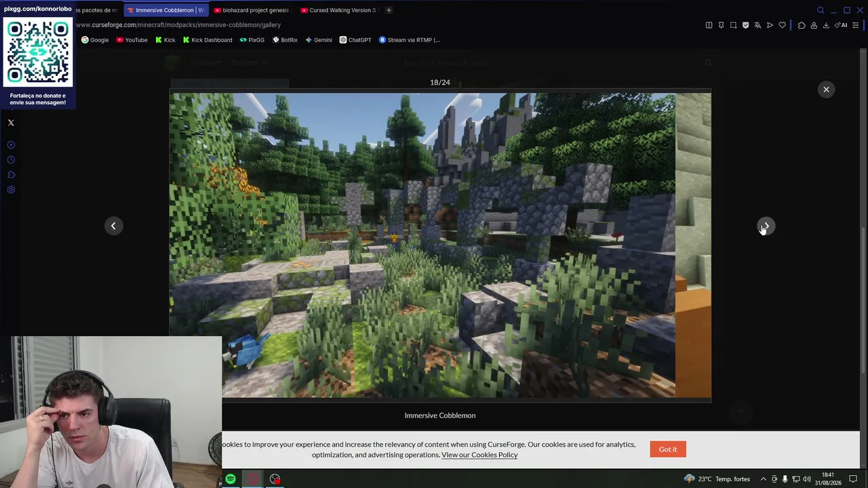Go to the previous gallery image
Viewport: 868px width, 488px height.
(113, 226)
